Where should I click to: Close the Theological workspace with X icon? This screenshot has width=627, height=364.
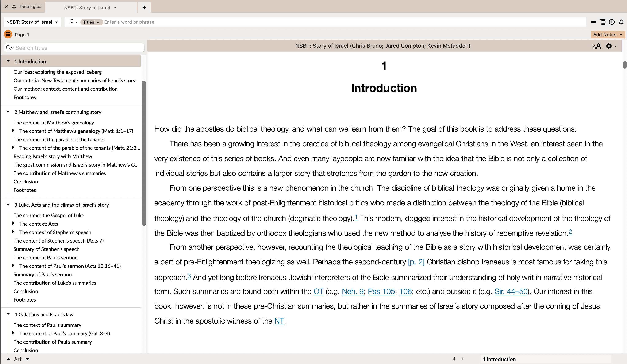[x=7, y=7]
